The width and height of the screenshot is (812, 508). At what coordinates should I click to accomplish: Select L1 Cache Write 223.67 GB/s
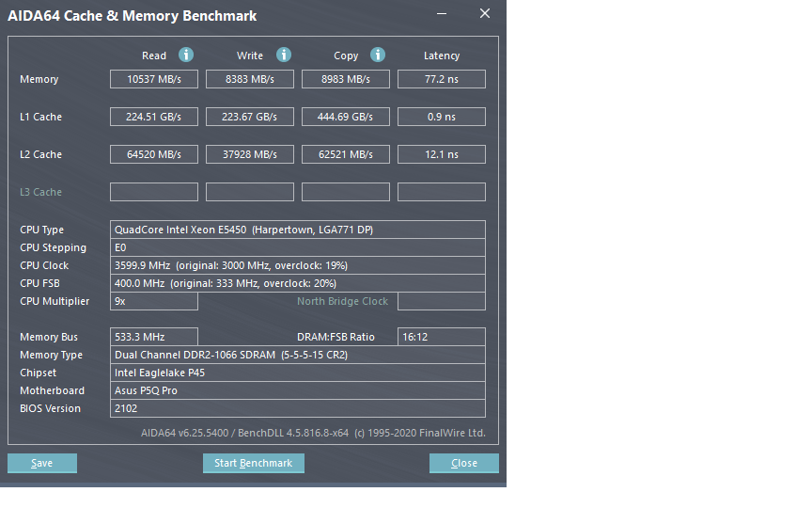(x=250, y=117)
